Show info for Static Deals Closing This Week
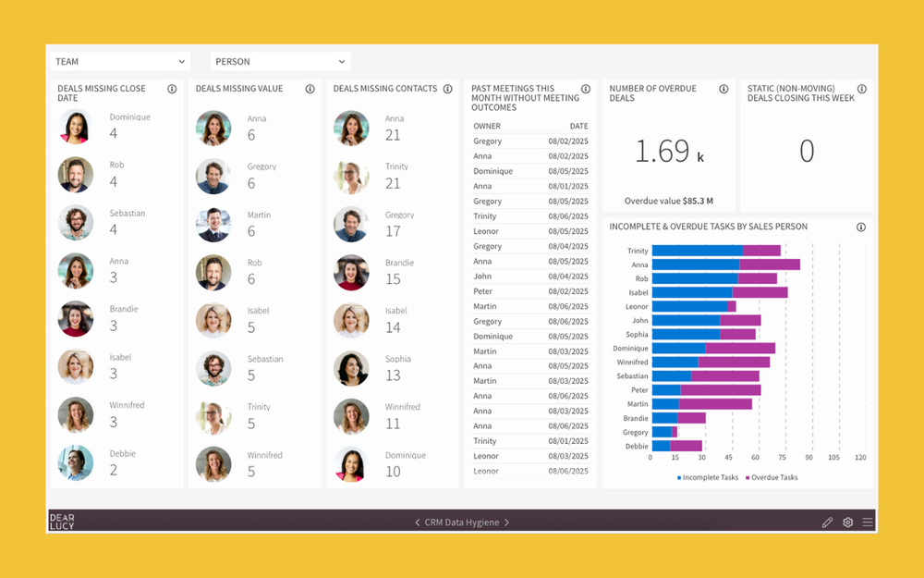 tap(861, 89)
